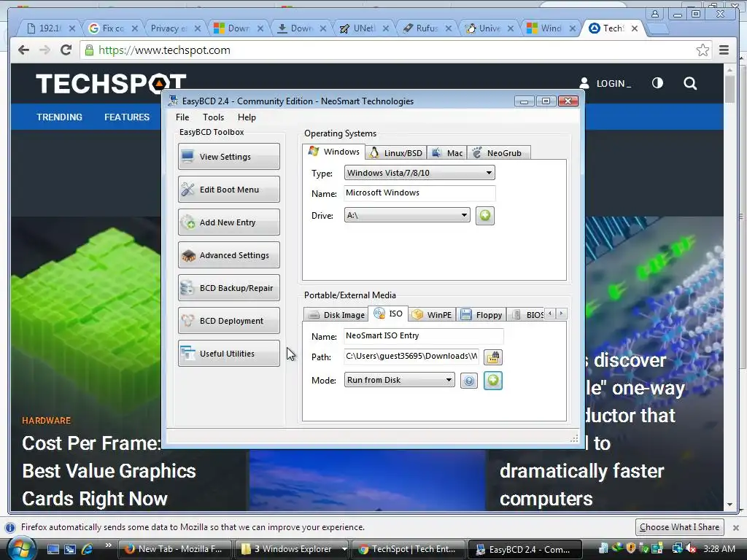Open the EasyBCD File menu
Image resolution: width=747 pixels, height=560 pixels.
(x=182, y=117)
